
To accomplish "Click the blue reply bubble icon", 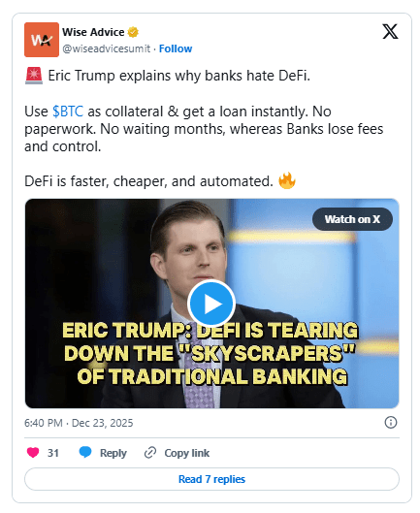I will tap(85, 452).
